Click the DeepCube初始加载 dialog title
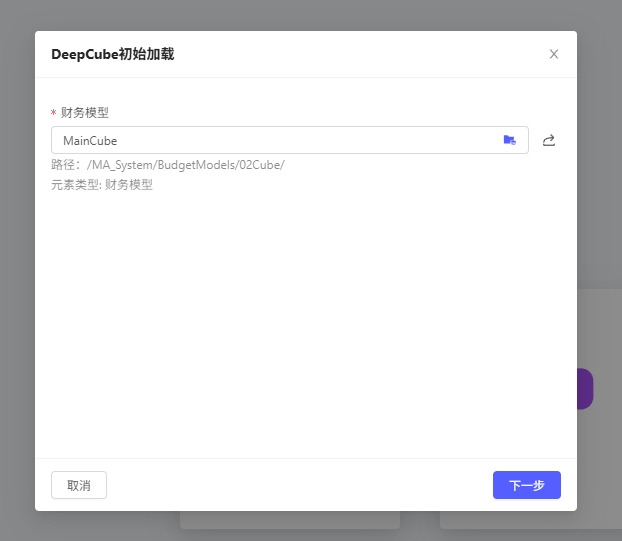622x541 pixels. pyautogui.click(x=113, y=54)
